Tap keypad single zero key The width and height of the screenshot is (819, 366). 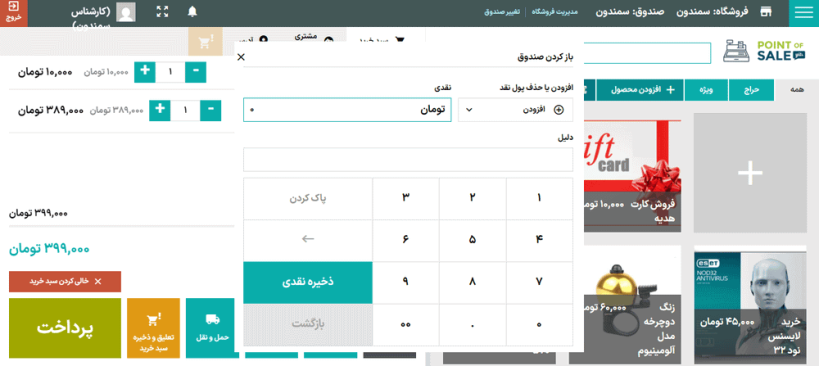tap(539, 324)
